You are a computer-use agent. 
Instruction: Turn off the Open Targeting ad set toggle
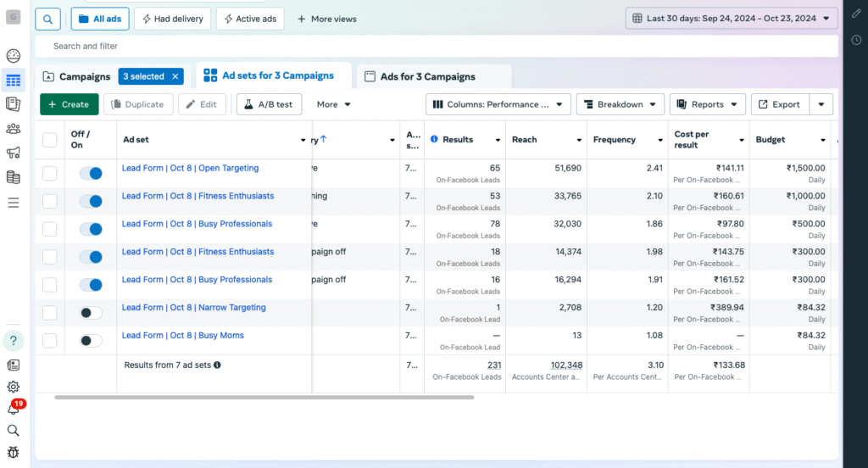[91, 173]
